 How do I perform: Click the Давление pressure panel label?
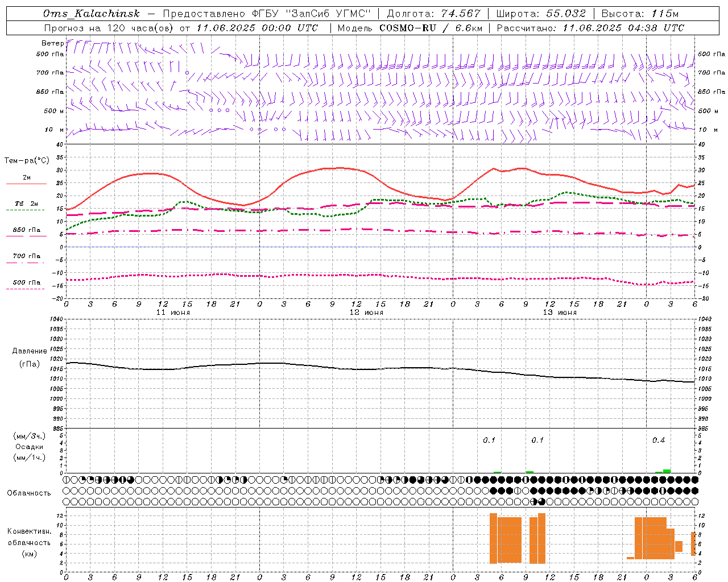pyautogui.click(x=30, y=351)
